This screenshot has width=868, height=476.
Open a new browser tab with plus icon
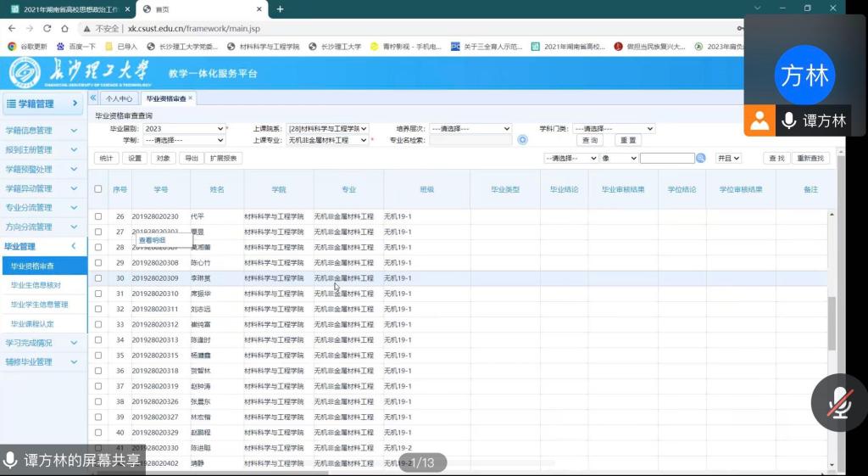(280, 8)
